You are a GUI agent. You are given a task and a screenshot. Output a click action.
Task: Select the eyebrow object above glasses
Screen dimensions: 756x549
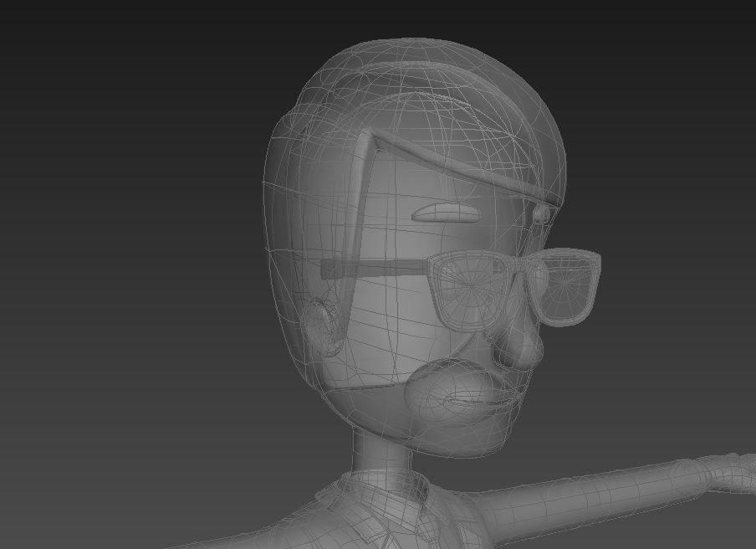point(446,213)
